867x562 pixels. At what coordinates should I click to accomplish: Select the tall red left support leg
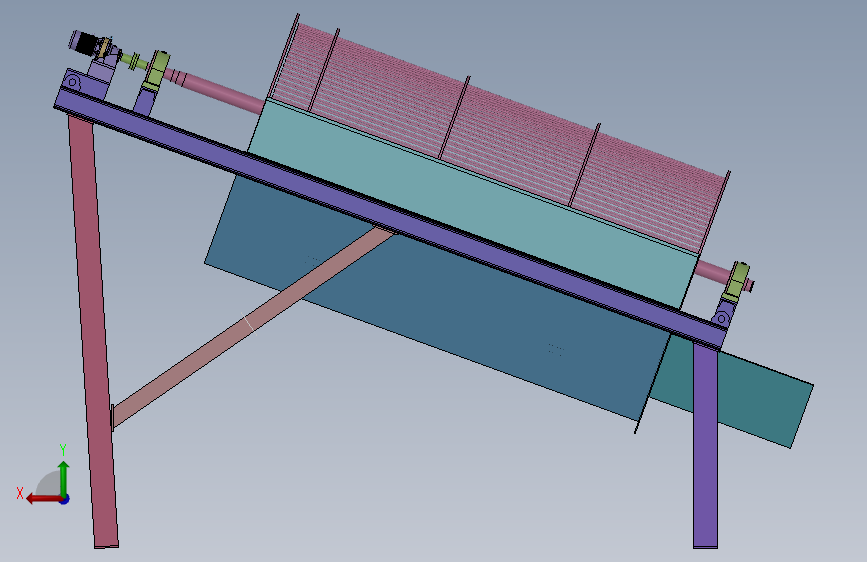click(92, 332)
